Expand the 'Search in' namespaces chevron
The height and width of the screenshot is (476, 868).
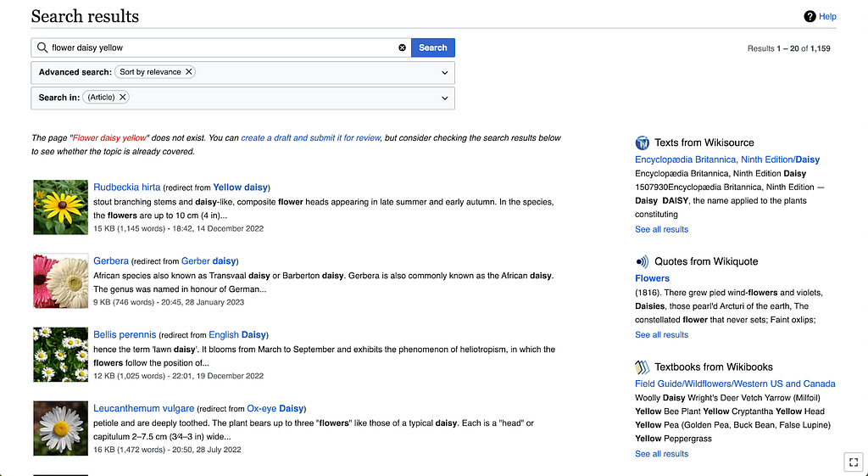tap(444, 98)
